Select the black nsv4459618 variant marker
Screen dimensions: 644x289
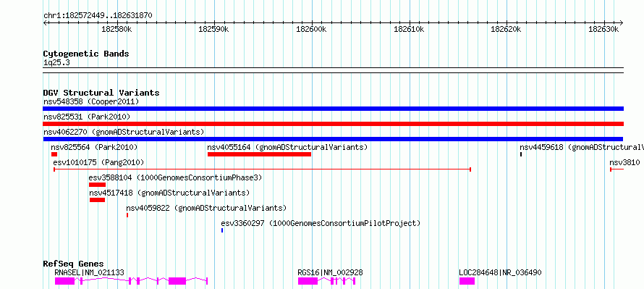[521, 154]
